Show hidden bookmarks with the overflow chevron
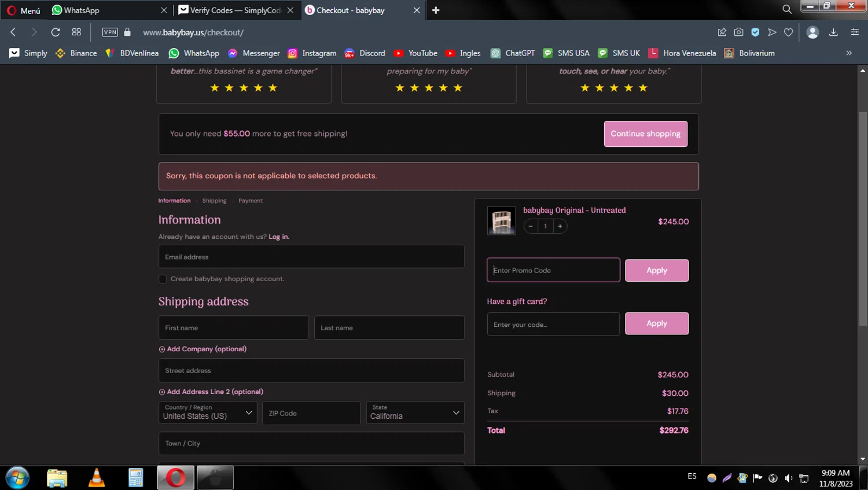The image size is (868, 490). coord(849,53)
